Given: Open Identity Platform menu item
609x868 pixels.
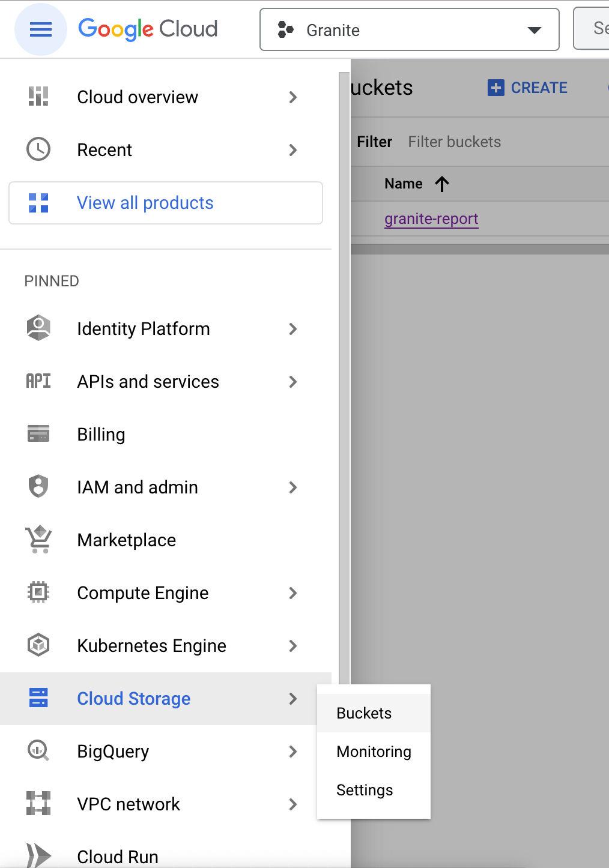Looking at the screenshot, I should [166, 328].
